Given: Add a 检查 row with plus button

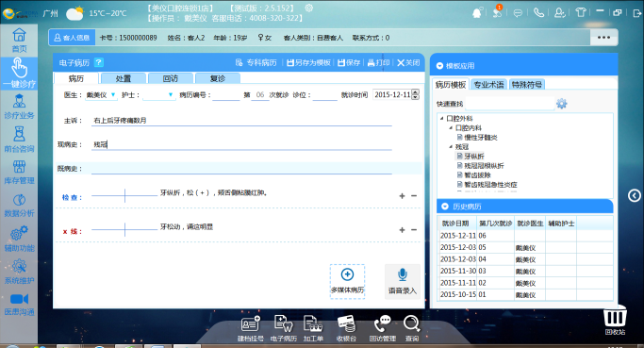Looking at the screenshot, I should tap(402, 196).
